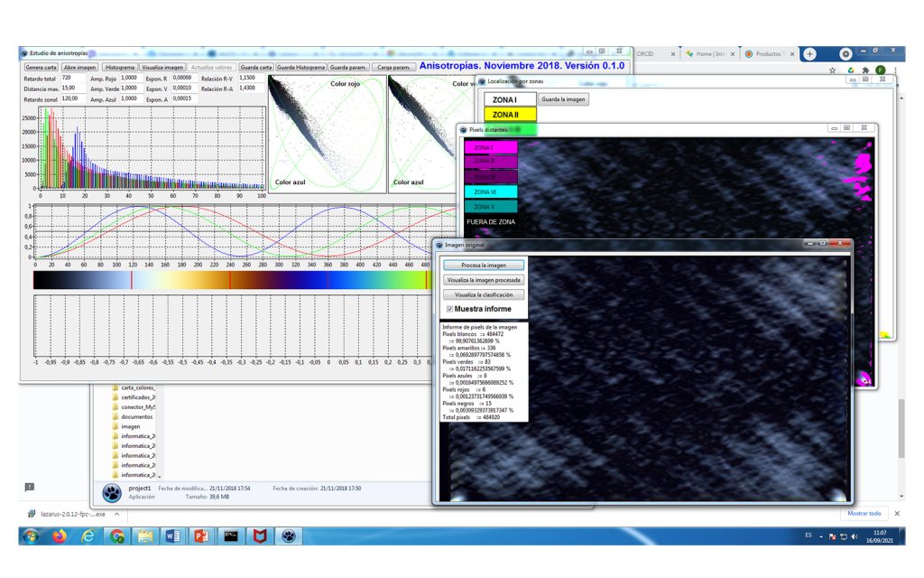Click the Genera carta button
Image resolution: width=924 pixels, height=578 pixels.
pyautogui.click(x=41, y=67)
